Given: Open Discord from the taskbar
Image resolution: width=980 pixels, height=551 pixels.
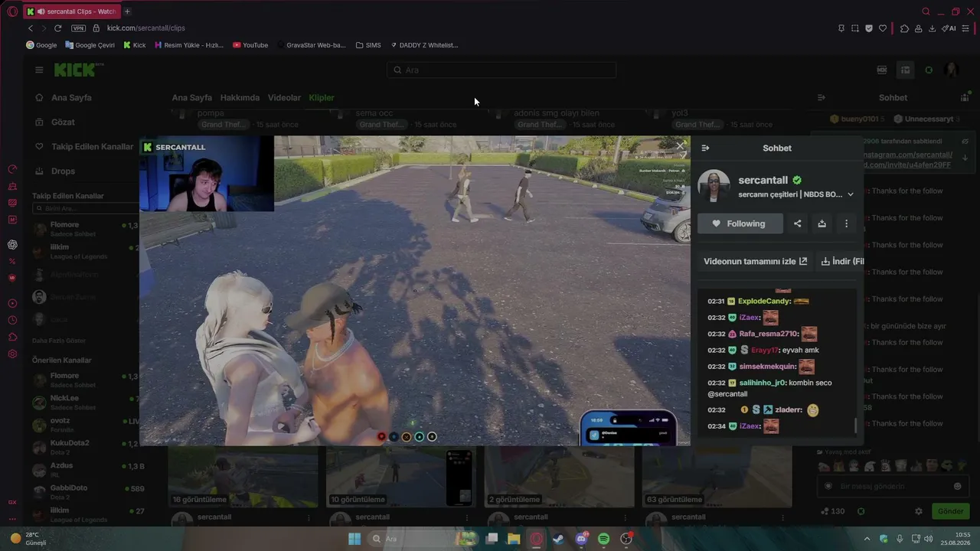Looking at the screenshot, I should click(x=581, y=539).
